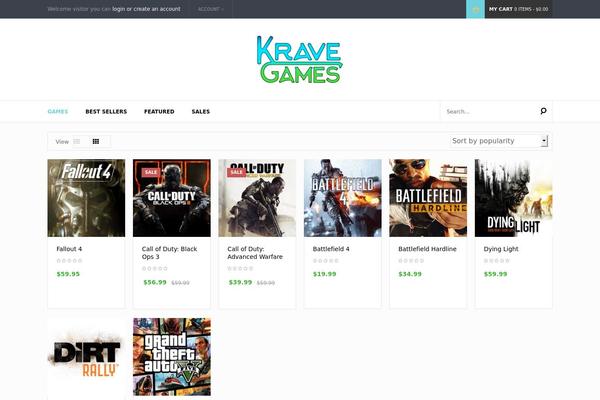The width and height of the screenshot is (600, 400).
Task: Click the star rating under Black Ops 3
Action: 155,269
